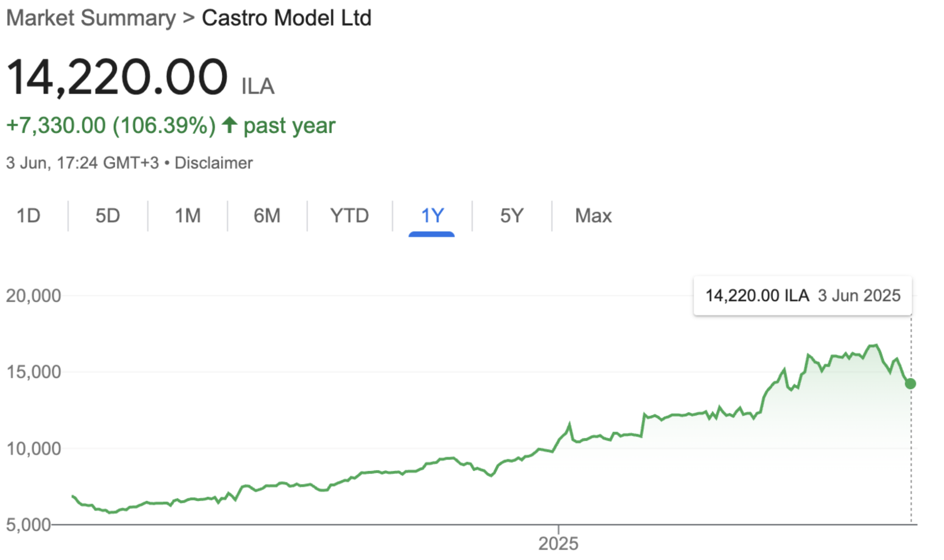Image resolution: width=944 pixels, height=560 pixels.
Task: Select the YTD range tab
Action: click(x=350, y=216)
